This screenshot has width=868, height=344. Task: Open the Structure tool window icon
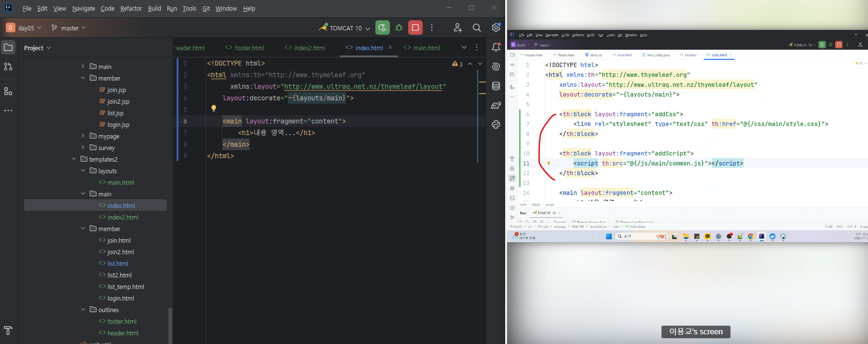8,91
